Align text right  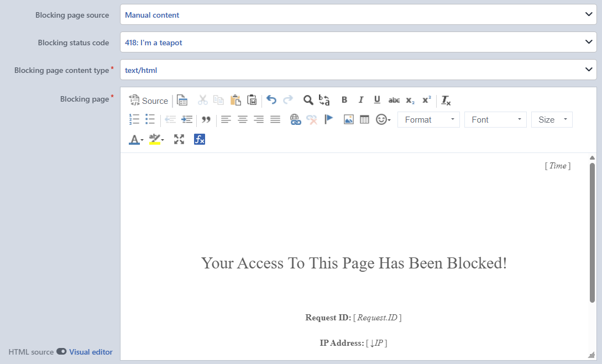pyautogui.click(x=259, y=120)
